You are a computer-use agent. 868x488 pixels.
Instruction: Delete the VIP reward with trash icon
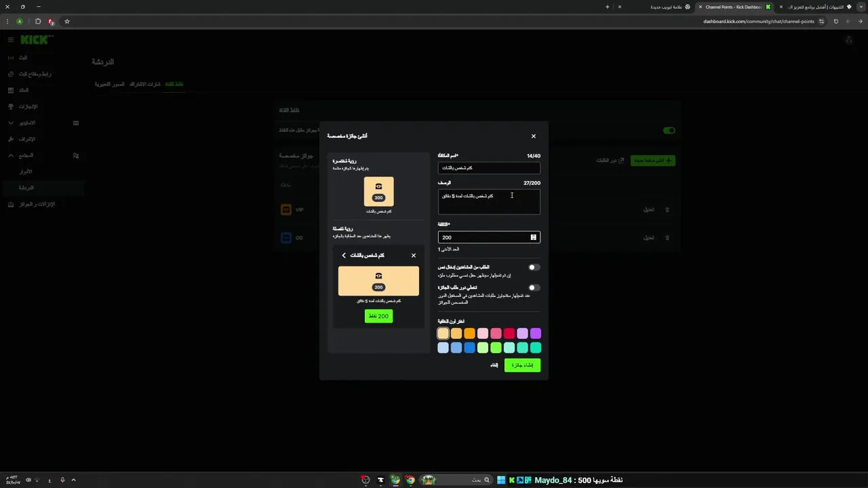pos(667,210)
